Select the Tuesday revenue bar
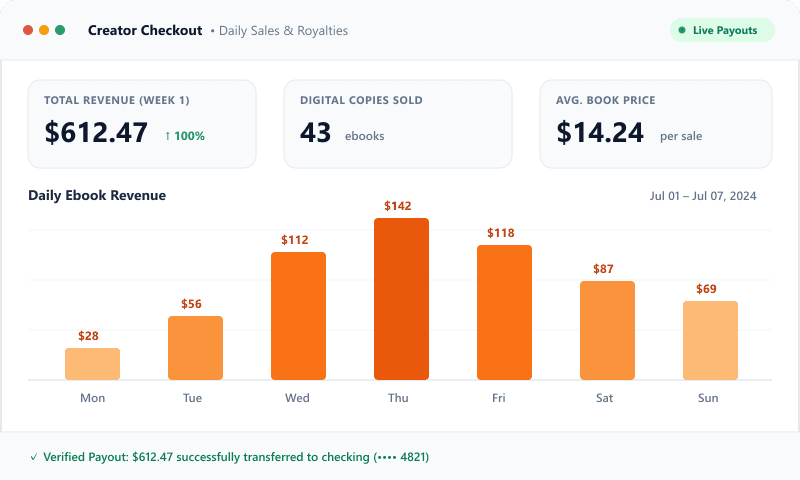The height and width of the screenshot is (480, 800). [x=195, y=348]
